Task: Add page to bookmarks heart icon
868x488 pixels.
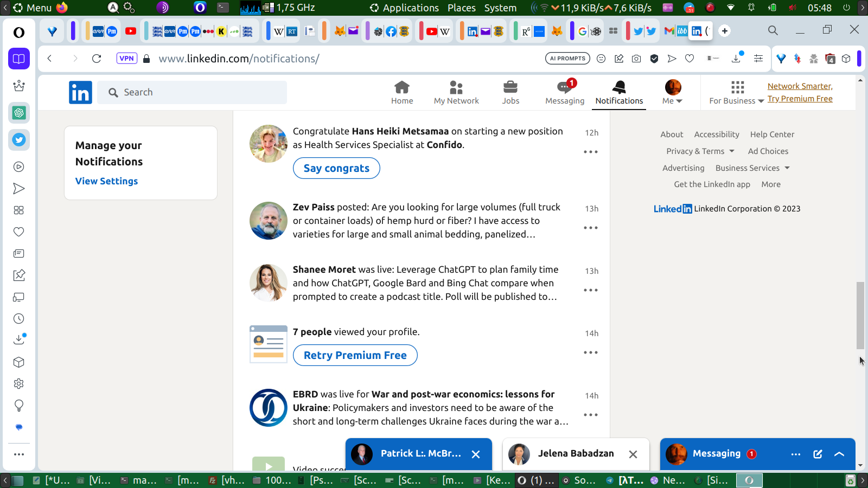Action: [x=690, y=59]
